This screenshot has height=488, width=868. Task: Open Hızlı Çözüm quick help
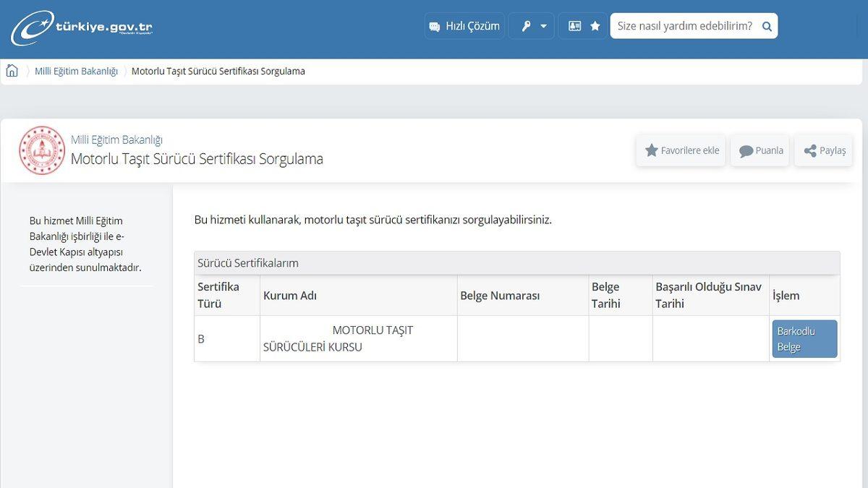tap(464, 26)
